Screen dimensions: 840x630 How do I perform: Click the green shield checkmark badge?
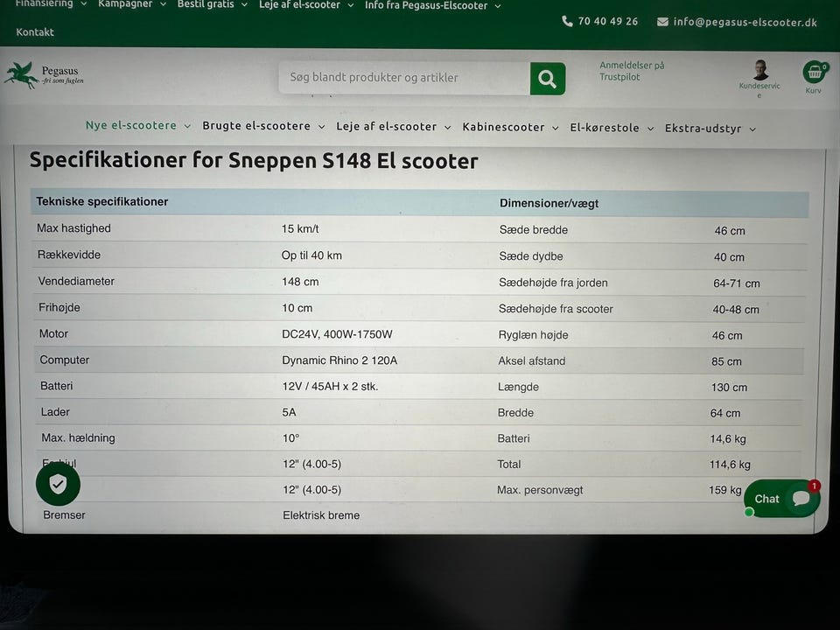coord(58,484)
